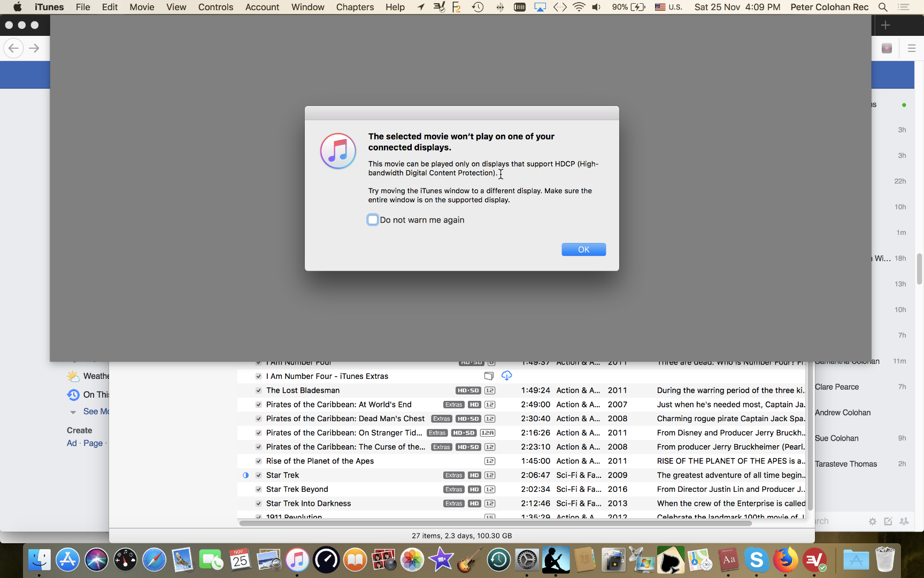
Task: Switch to iTunes in the Dock
Action: [x=297, y=560]
